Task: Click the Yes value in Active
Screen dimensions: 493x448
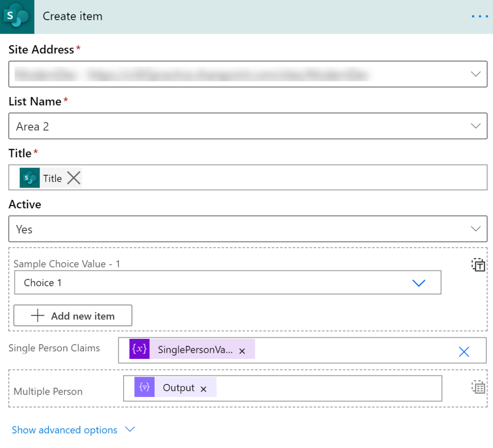Action: [24, 230]
